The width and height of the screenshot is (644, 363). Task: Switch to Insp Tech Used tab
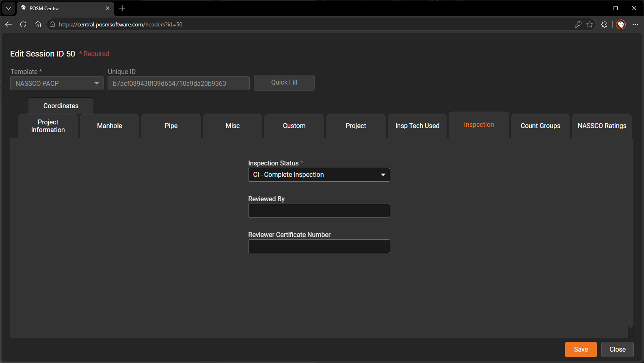(x=417, y=126)
